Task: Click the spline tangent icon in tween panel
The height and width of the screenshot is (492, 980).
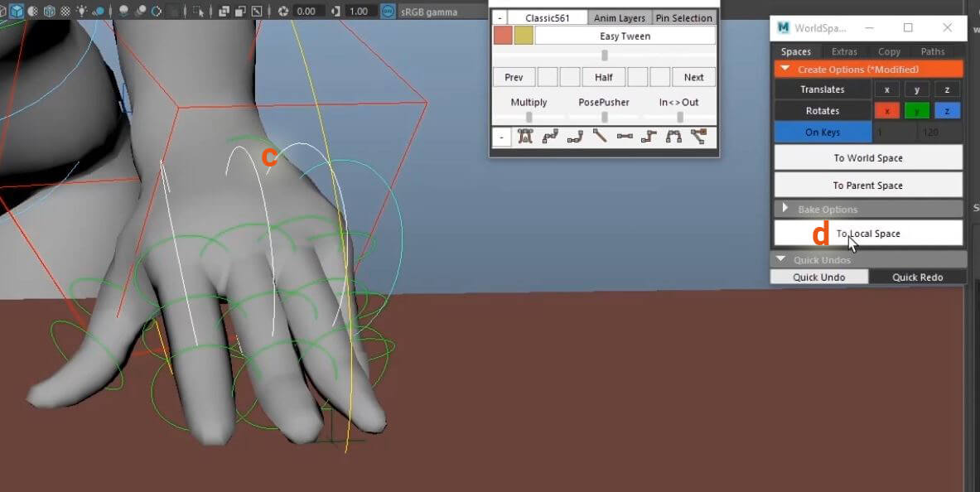Action: 549,137
